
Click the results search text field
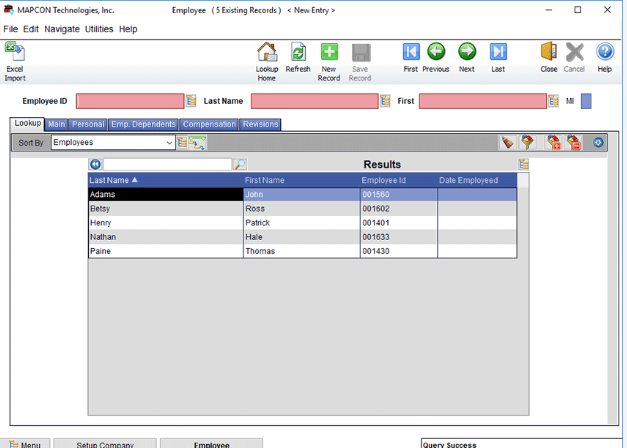pyautogui.click(x=167, y=164)
